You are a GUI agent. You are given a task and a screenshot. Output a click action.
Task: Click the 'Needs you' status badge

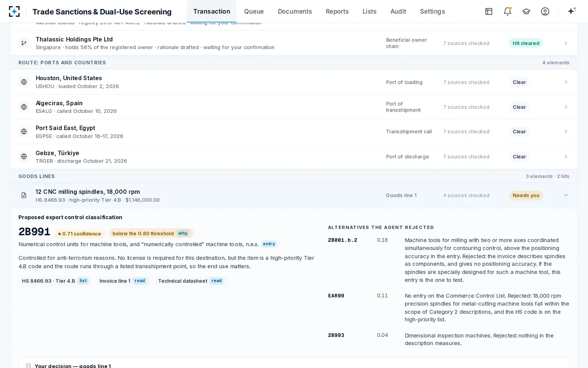(x=526, y=195)
